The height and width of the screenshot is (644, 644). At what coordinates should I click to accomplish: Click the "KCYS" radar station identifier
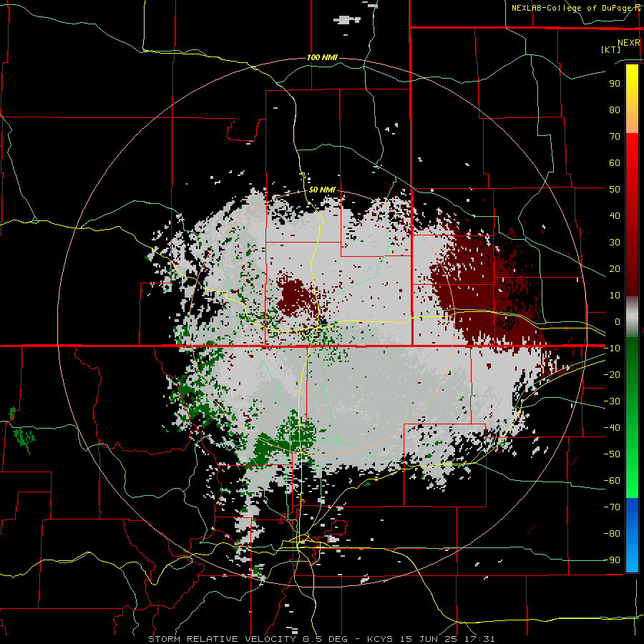380,639
